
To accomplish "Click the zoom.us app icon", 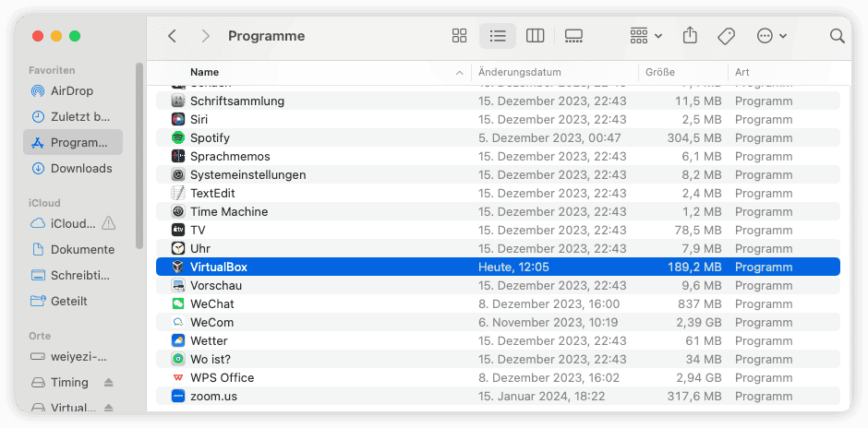I will pos(177,396).
